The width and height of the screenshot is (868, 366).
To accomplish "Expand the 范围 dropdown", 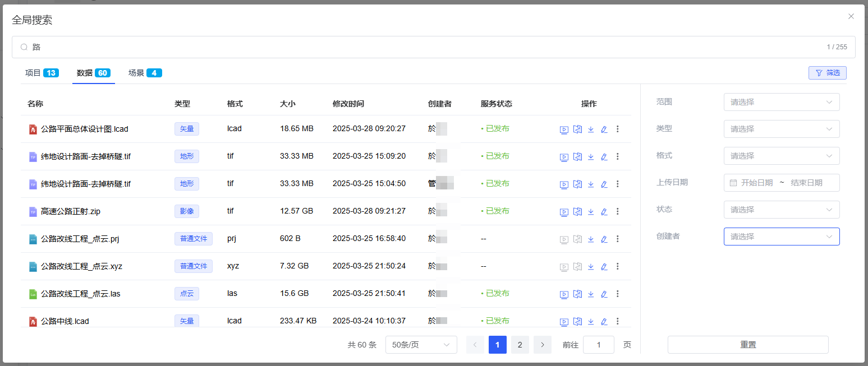I will [781, 102].
